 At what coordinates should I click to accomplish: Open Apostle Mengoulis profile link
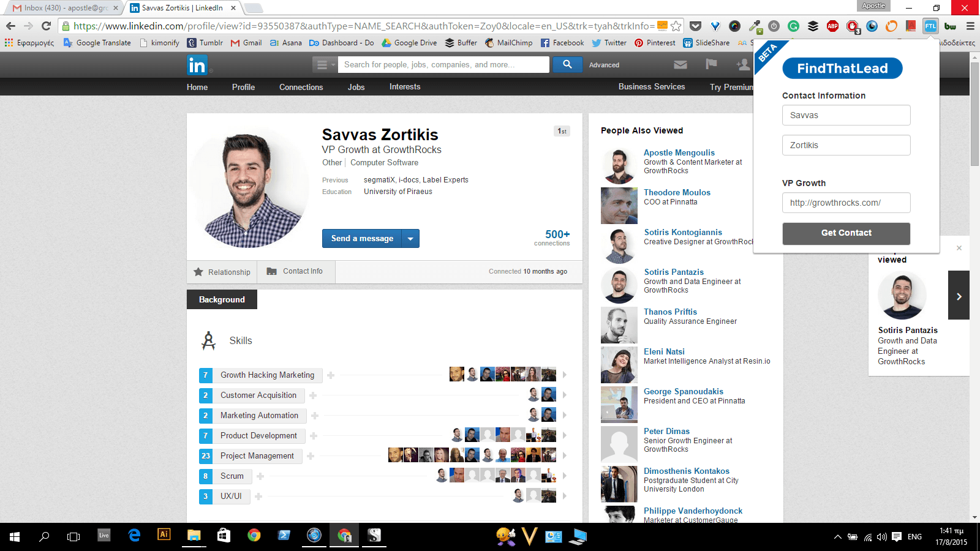679,152
